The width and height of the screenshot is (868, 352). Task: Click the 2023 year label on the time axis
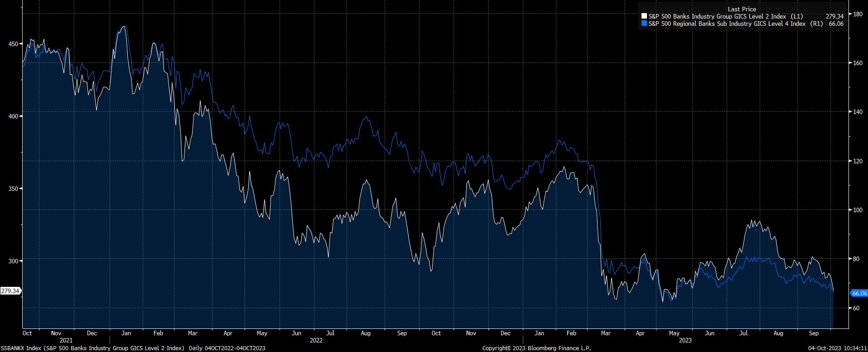[685, 340]
